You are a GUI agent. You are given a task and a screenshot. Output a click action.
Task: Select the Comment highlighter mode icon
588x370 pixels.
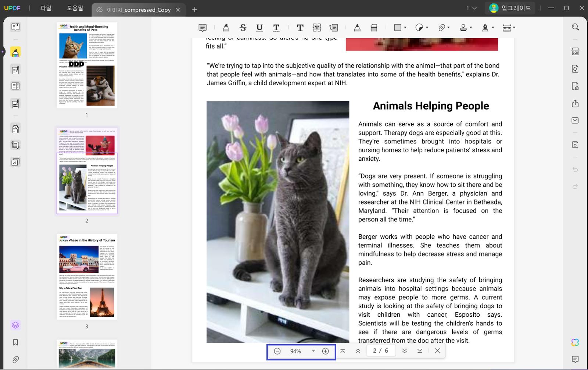point(15,52)
